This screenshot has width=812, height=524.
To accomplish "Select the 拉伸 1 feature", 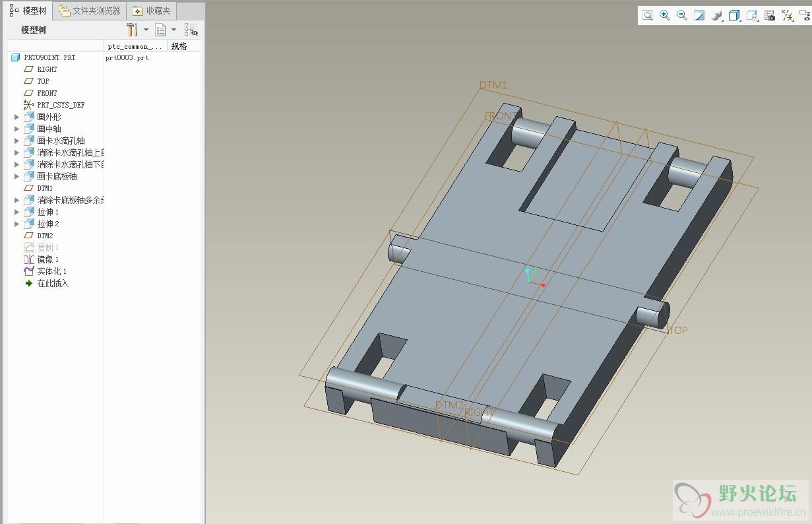I will coord(47,212).
